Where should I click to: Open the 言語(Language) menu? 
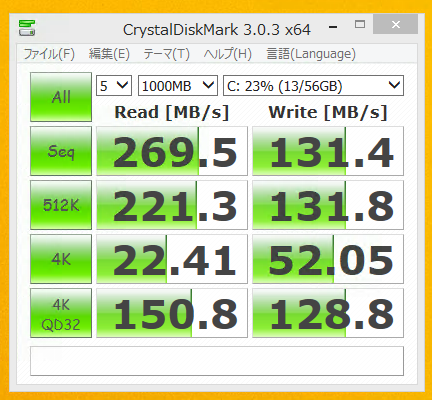pyautogui.click(x=311, y=54)
